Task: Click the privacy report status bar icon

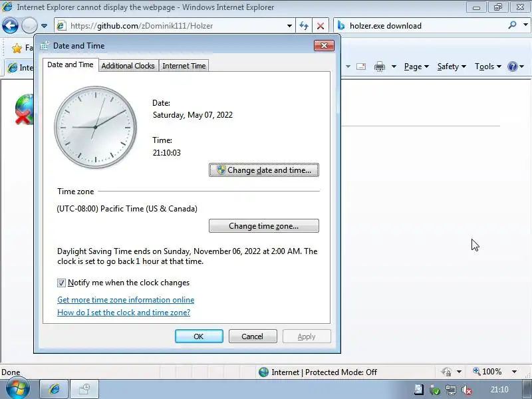Action: (x=446, y=372)
